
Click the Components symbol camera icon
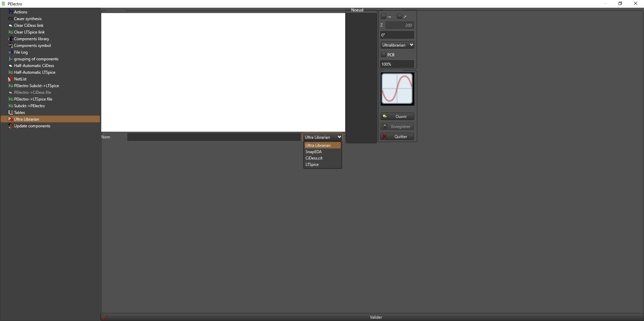click(10, 46)
